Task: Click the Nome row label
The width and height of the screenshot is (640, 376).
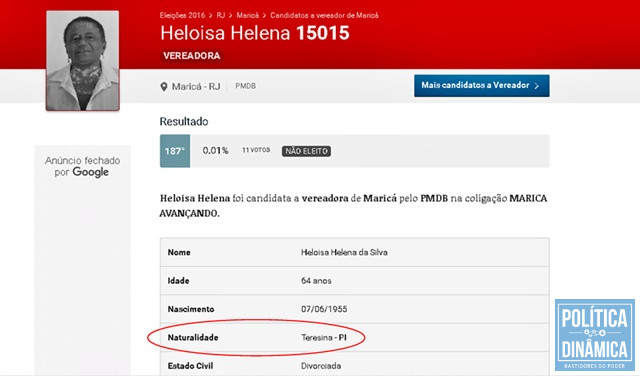Action: tap(179, 252)
